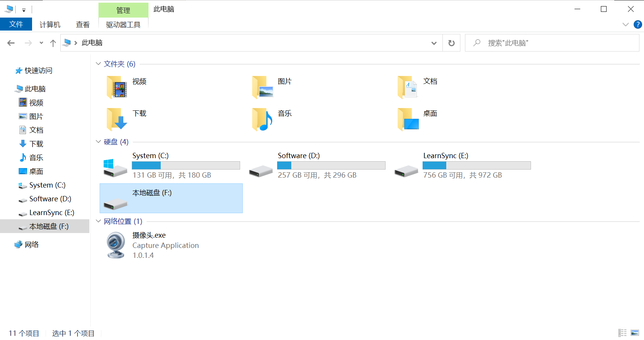
Task: Open the 视频 folder icon
Action: coord(117,87)
